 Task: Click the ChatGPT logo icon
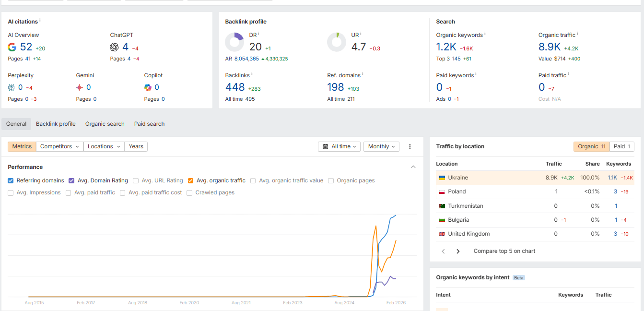(x=114, y=47)
